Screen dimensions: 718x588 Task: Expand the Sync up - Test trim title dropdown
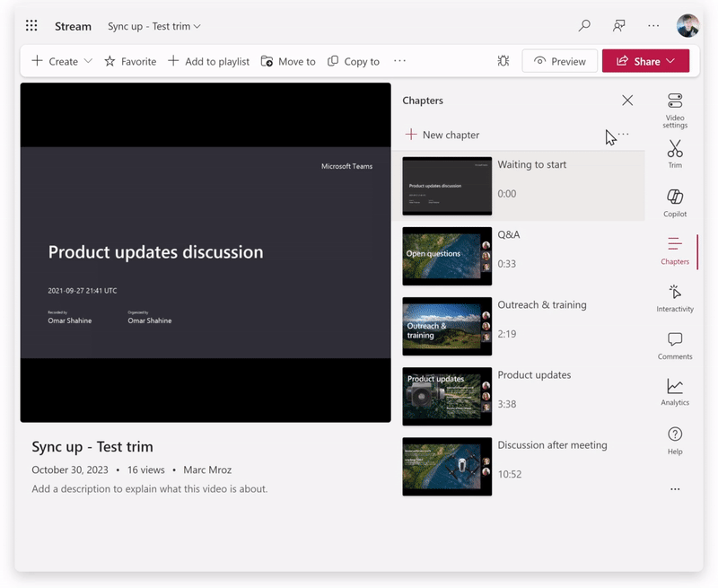point(154,26)
